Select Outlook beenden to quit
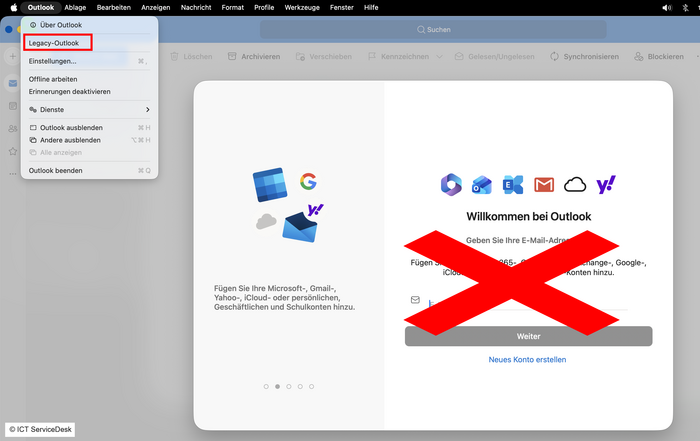The image size is (700, 441). pyautogui.click(x=89, y=171)
